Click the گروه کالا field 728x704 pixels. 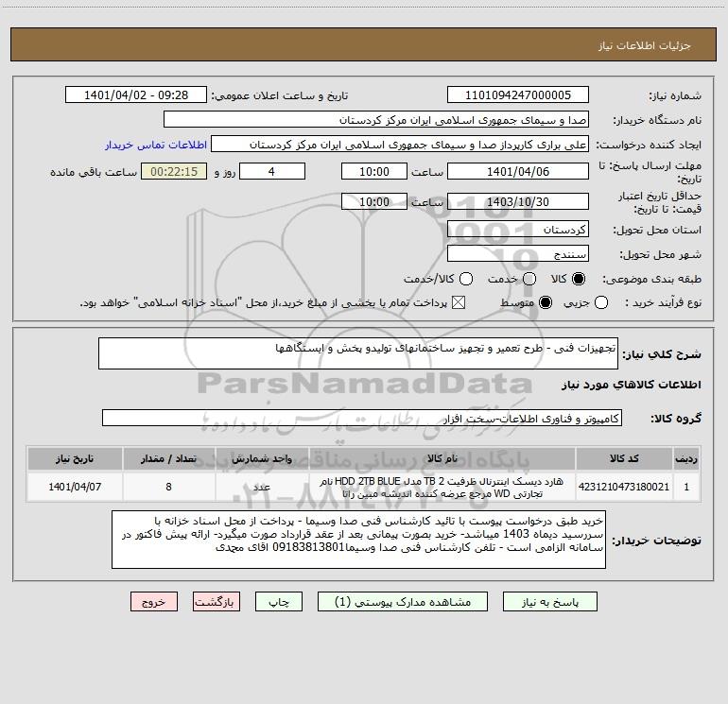362,418
